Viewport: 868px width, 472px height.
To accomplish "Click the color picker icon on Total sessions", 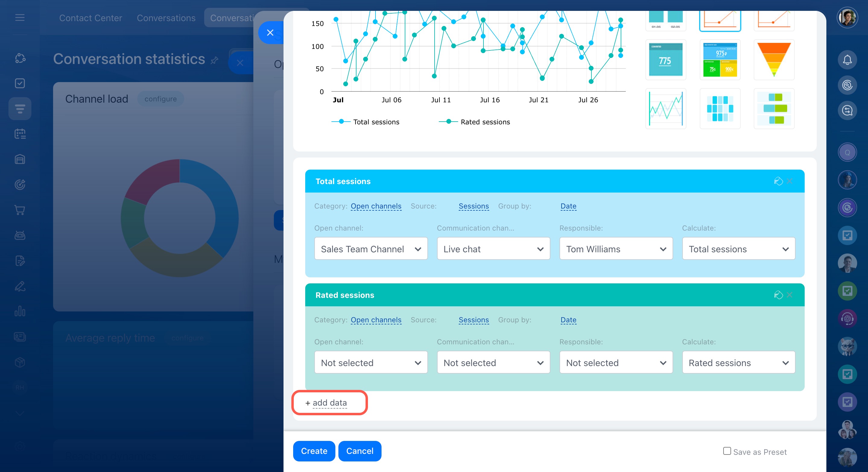I will click(778, 181).
